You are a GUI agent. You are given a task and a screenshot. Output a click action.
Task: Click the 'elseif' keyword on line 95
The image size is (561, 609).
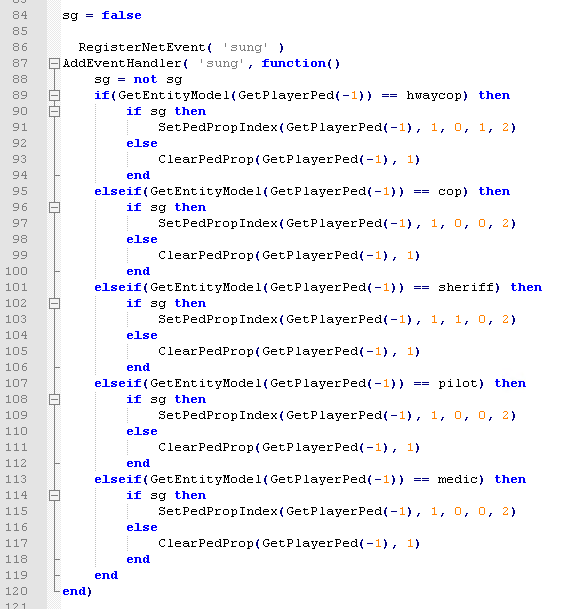click(x=118, y=191)
